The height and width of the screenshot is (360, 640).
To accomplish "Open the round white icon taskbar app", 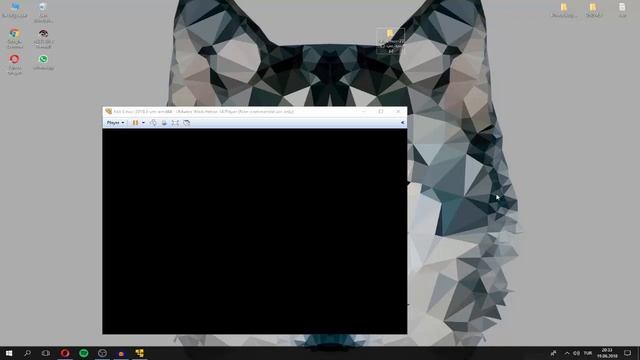I will [102, 353].
